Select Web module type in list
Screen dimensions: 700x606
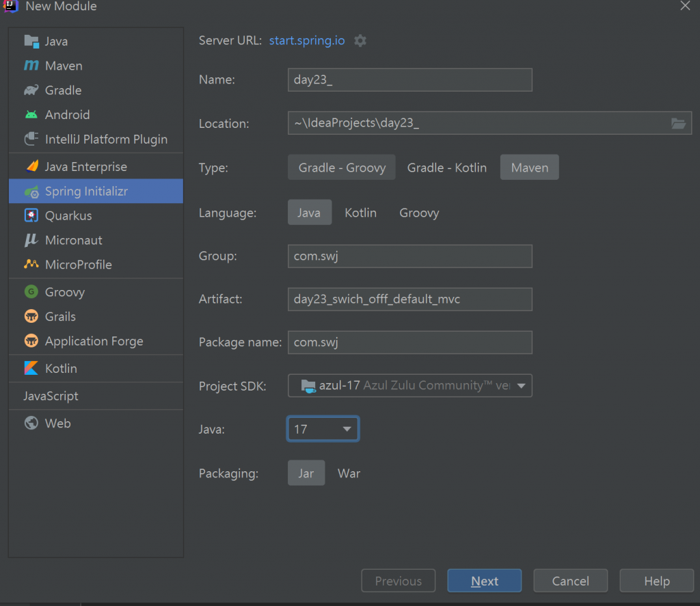pos(96,423)
